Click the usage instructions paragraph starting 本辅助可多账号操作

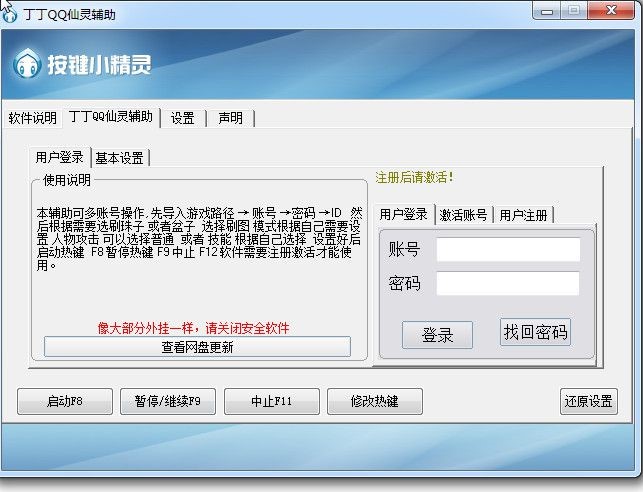(x=199, y=239)
